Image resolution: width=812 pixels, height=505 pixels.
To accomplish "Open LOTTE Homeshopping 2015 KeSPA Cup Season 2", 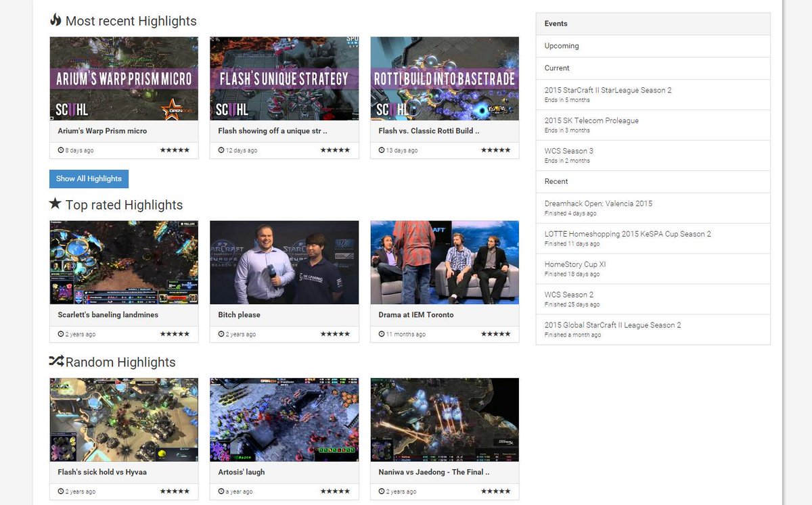I will pyautogui.click(x=653, y=238).
